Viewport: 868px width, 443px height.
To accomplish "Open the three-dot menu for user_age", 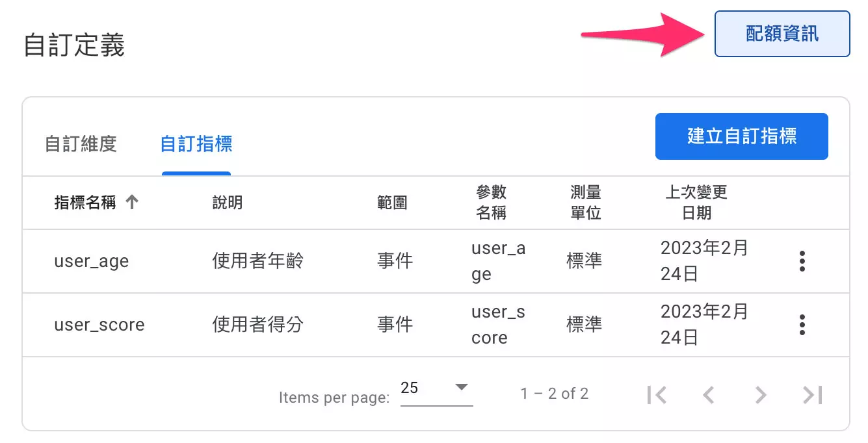I will pos(802,261).
